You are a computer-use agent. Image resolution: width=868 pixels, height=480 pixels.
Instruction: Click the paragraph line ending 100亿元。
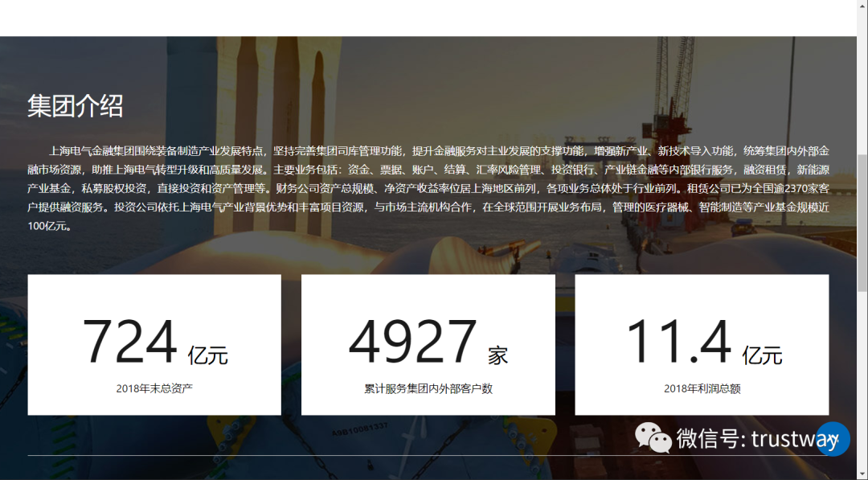50,226
